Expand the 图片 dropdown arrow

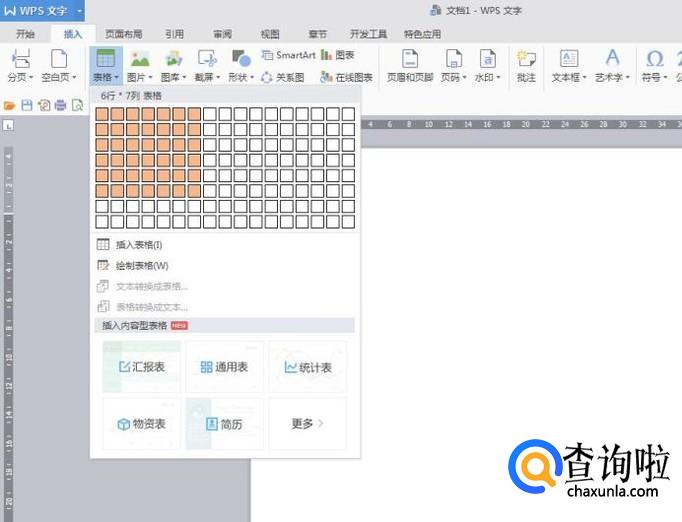(x=150, y=77)
